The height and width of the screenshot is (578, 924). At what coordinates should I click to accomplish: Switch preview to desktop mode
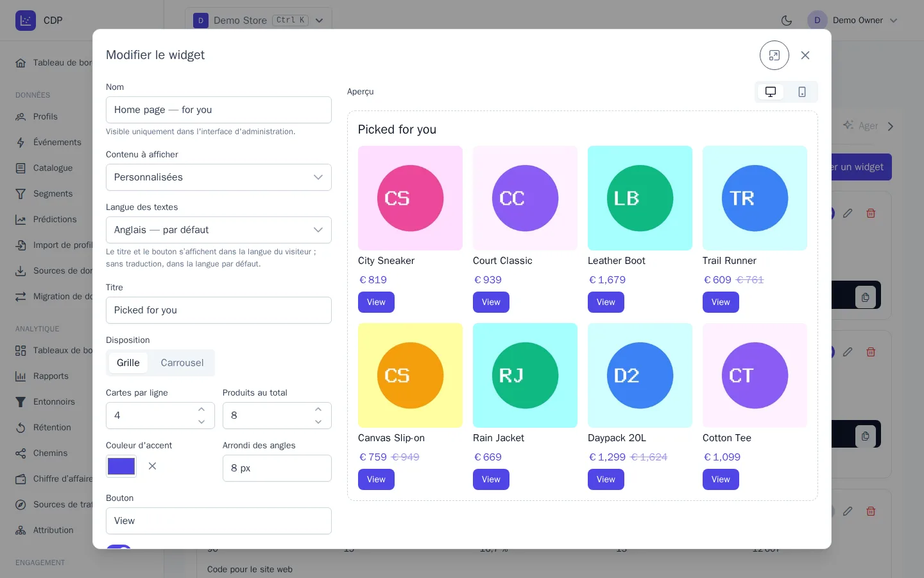[x=771, y=92]
